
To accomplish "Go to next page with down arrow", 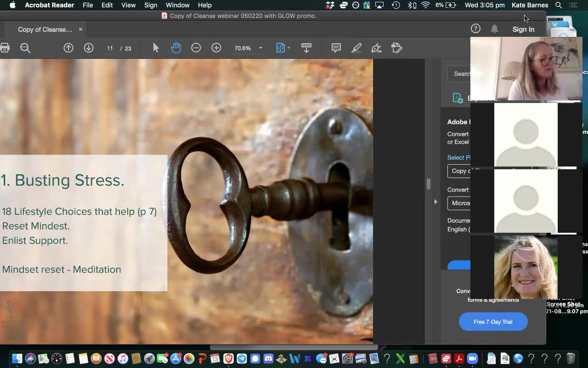I will [x=89, y=48].
